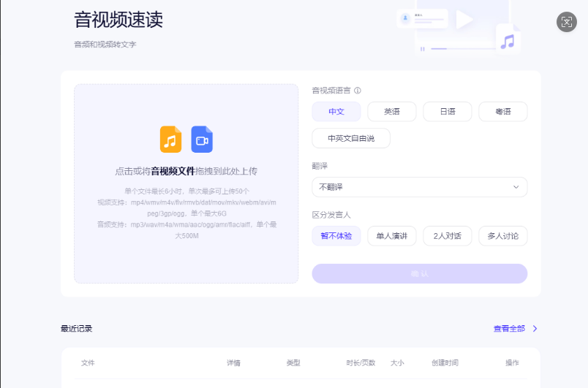The image size is (588, 388).
Task: Click the purple music note icon in banner
Action: [x=508, y=40]
